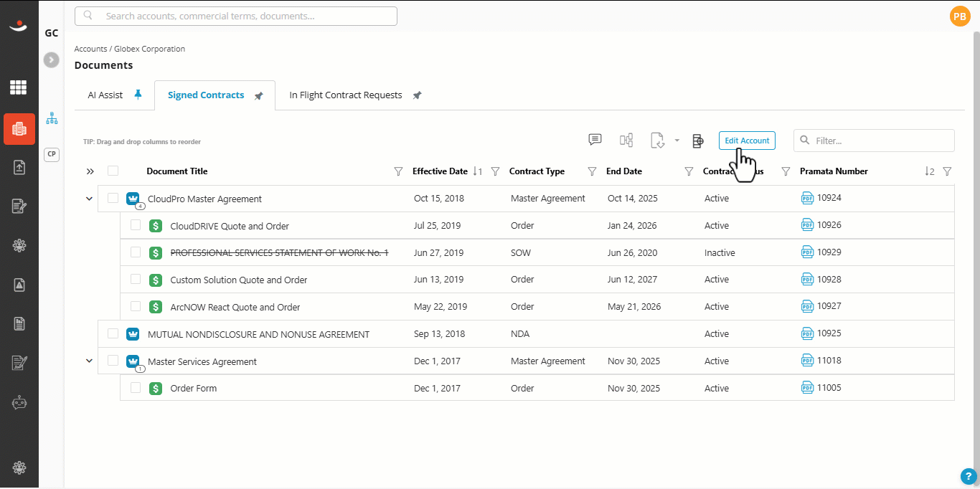Open PDF for Pramata Number 10927
Viewport: 980px width, 489px height.
coord(808,306)
